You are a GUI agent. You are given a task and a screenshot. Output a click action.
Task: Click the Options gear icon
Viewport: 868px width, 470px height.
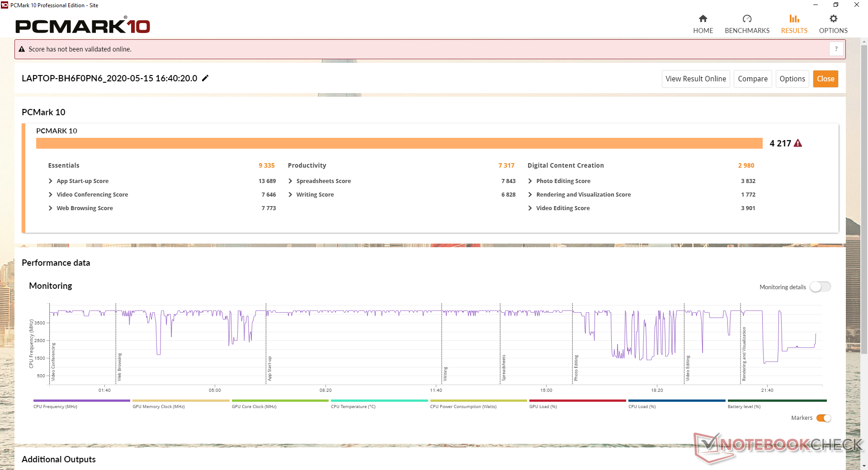833,19
